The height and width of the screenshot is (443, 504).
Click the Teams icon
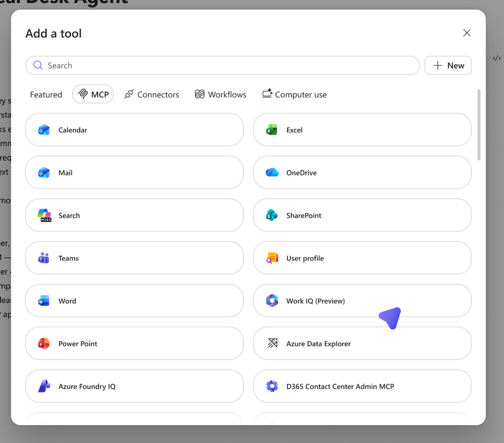tap(44, 258)
